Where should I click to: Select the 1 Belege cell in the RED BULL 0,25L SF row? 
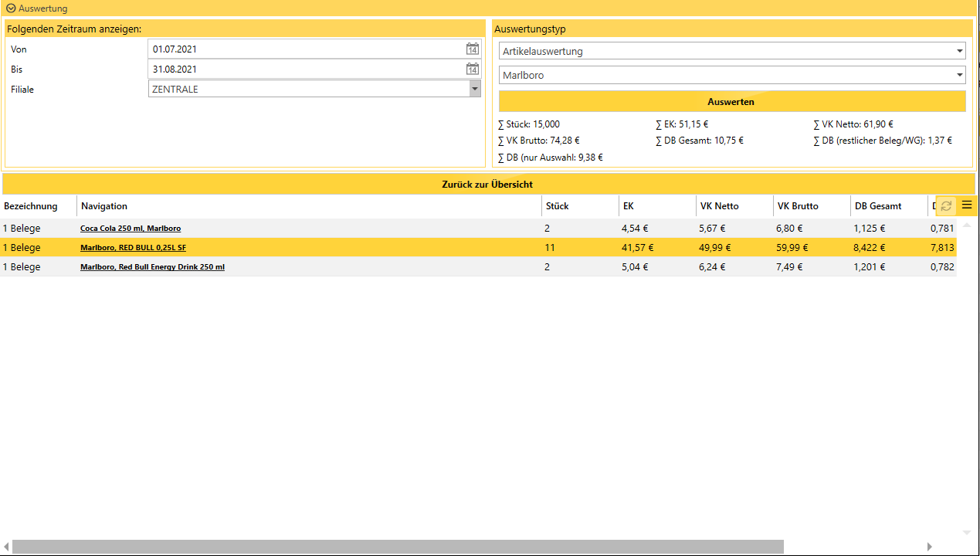22,248
